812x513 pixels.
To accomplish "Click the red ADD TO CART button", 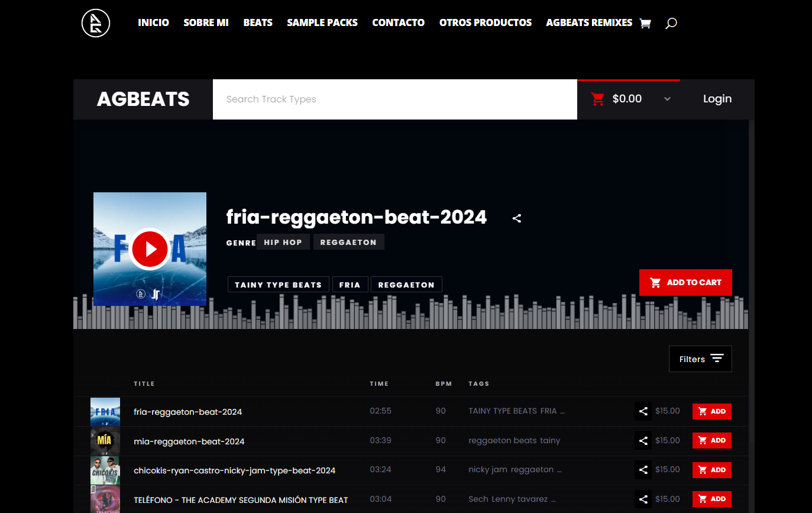I will (685, 282).
